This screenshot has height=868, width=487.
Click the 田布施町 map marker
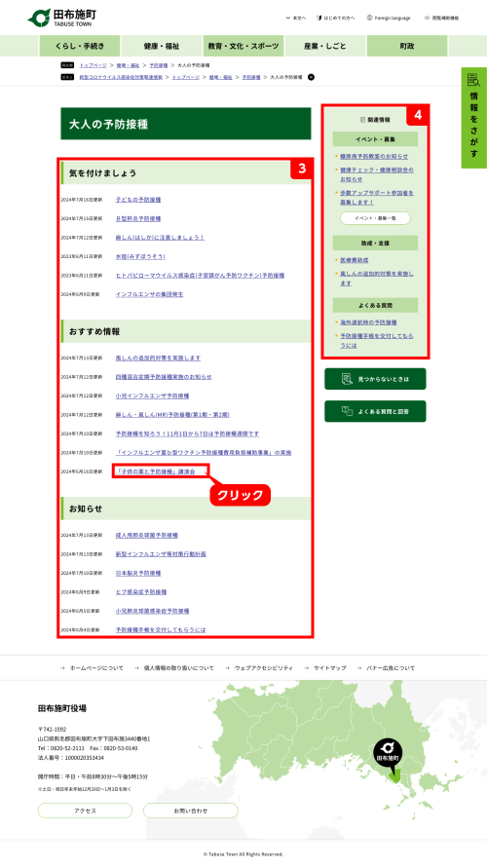coord(388,755)
